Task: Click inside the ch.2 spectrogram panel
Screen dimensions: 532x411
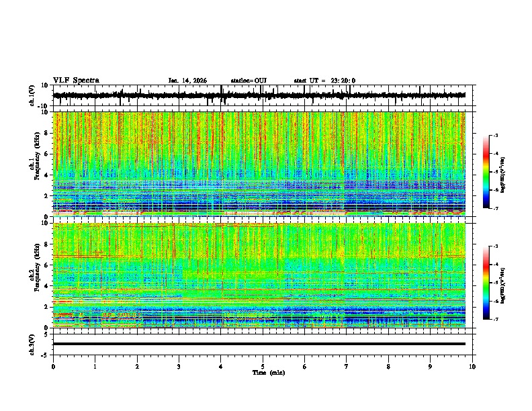Action: click(x=259, y=275)
